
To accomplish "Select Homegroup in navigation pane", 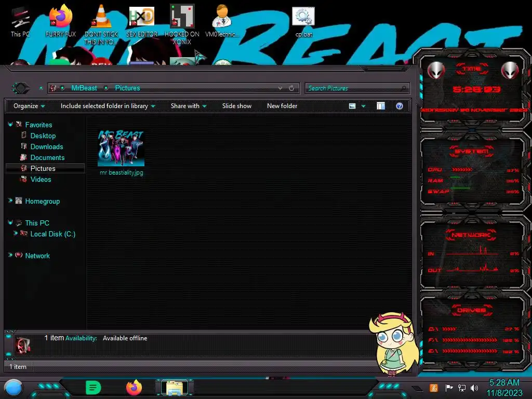I will point(43,201).
